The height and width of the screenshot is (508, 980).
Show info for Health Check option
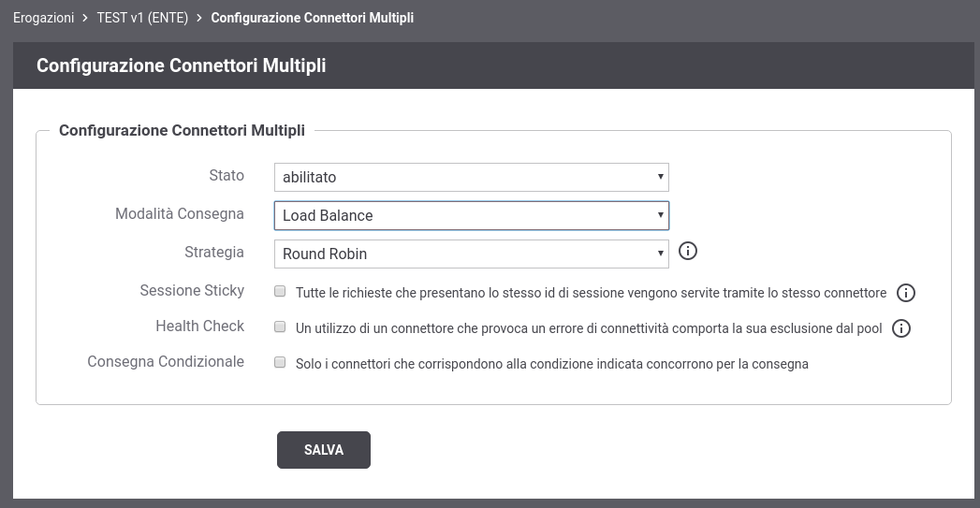[900, 328]
